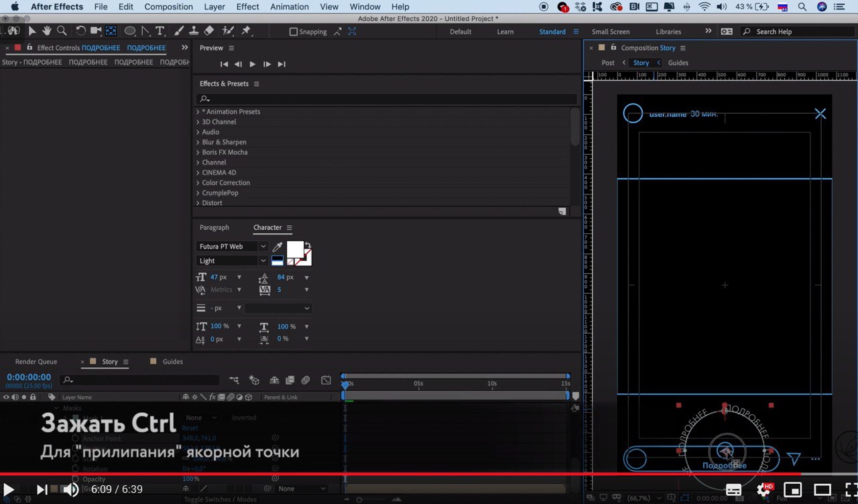The width and height of the screenshot is (858, 504).
Task: Select the Zoom magnifier tool
Action: pos(62,31)
